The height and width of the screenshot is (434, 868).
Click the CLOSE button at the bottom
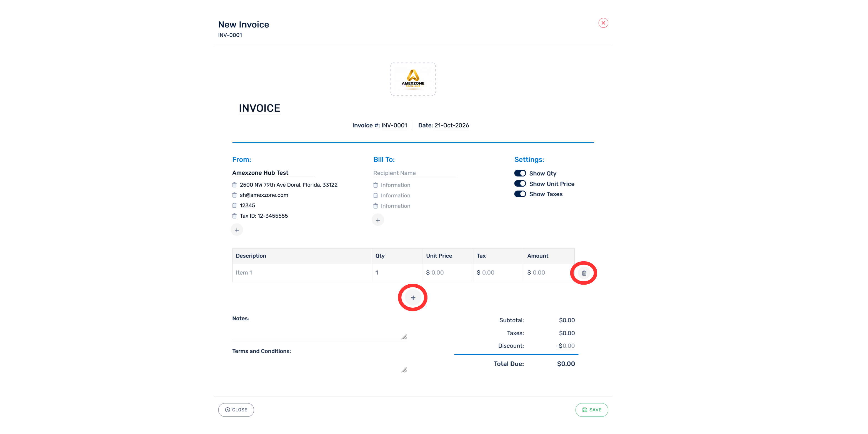pyautogui.click(x=236, y=410)
